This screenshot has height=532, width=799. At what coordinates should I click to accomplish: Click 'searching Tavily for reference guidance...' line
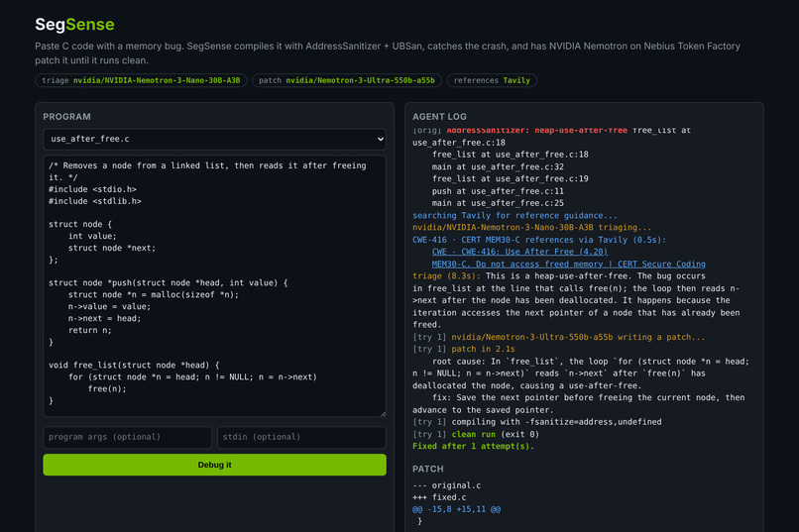(514, 215)
